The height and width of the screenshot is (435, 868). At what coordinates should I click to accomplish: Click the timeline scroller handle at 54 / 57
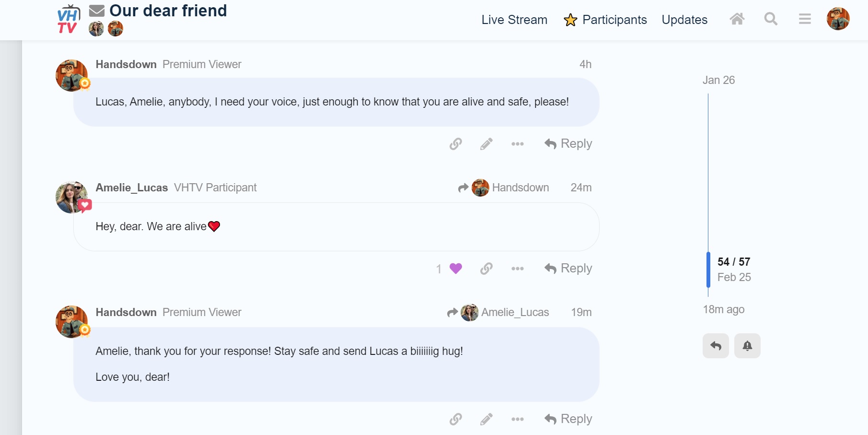click(x=708, y=270)
